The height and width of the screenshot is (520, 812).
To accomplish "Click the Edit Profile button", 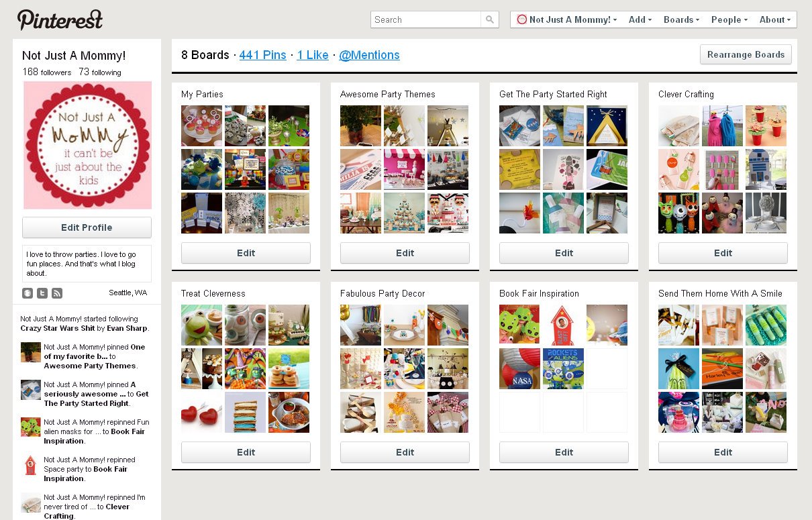I will point(87,227).
